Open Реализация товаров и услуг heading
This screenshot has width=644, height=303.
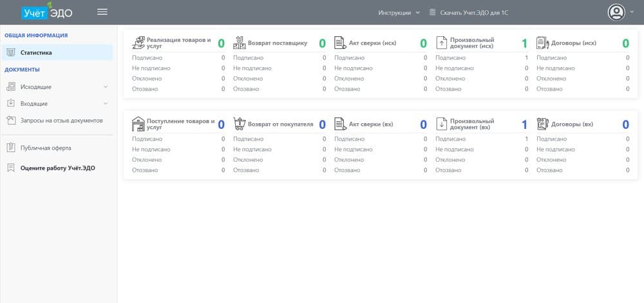click(x=178, y=43)
